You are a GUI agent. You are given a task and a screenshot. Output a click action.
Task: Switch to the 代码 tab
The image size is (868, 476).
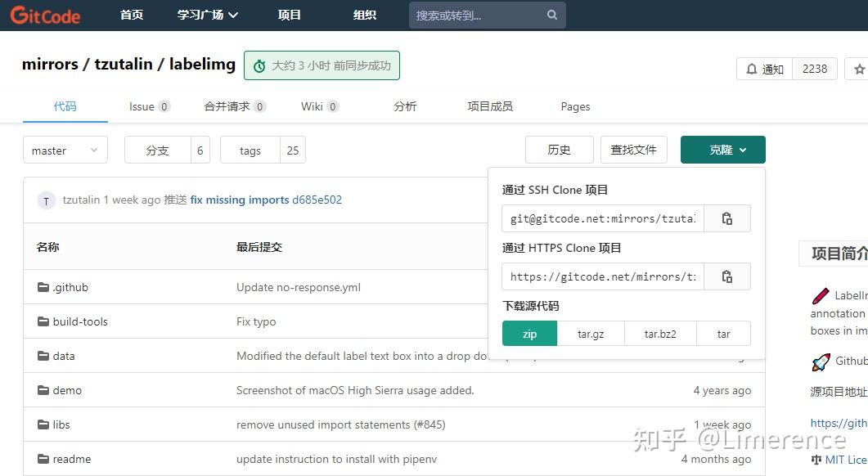[65, 106]
